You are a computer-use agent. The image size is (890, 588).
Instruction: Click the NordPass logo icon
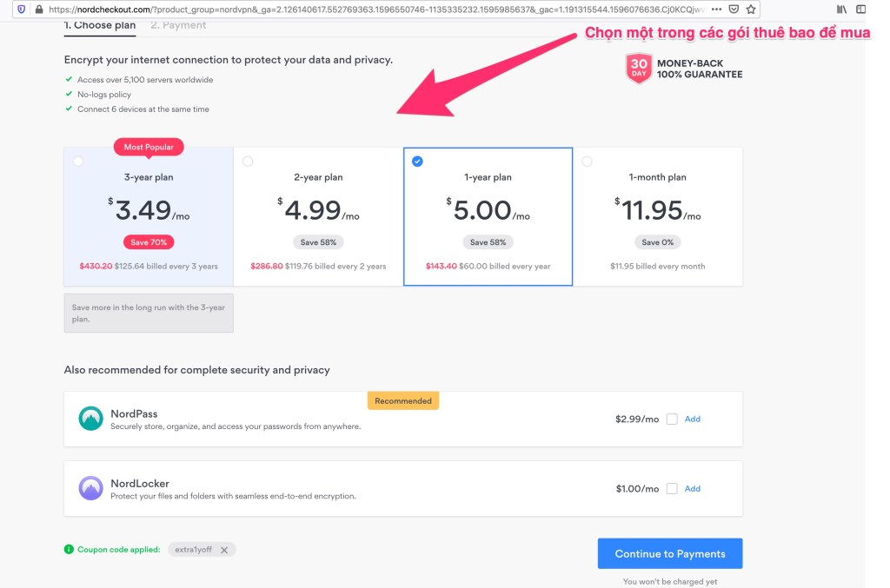coord(90,419)
